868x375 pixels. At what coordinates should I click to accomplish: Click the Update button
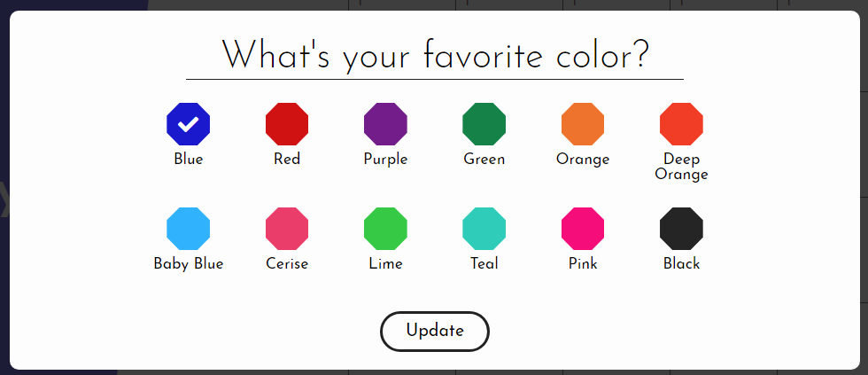pyautogui.click(x=435, y=332)
